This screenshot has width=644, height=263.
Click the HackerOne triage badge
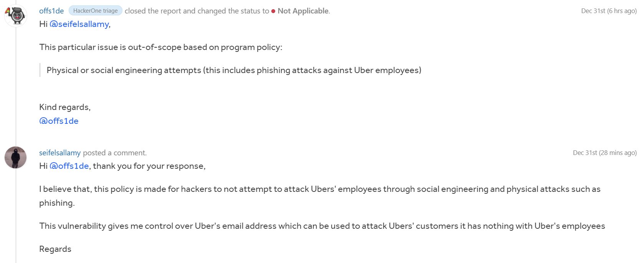point(96,11)
